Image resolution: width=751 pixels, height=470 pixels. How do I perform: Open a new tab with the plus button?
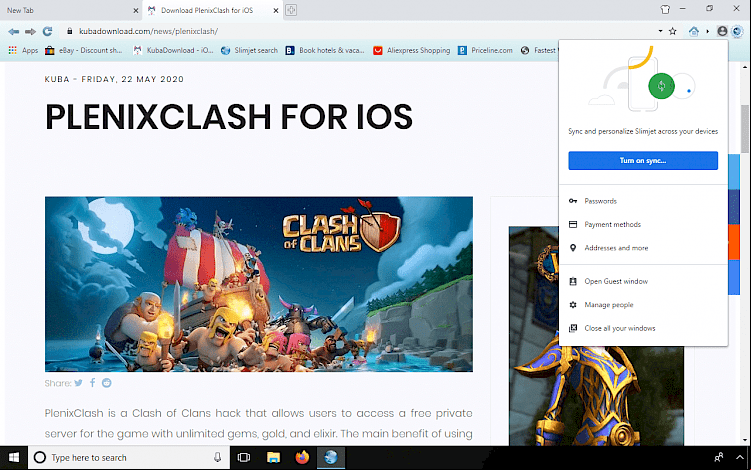pyautogui.click(x=291, y=10)
